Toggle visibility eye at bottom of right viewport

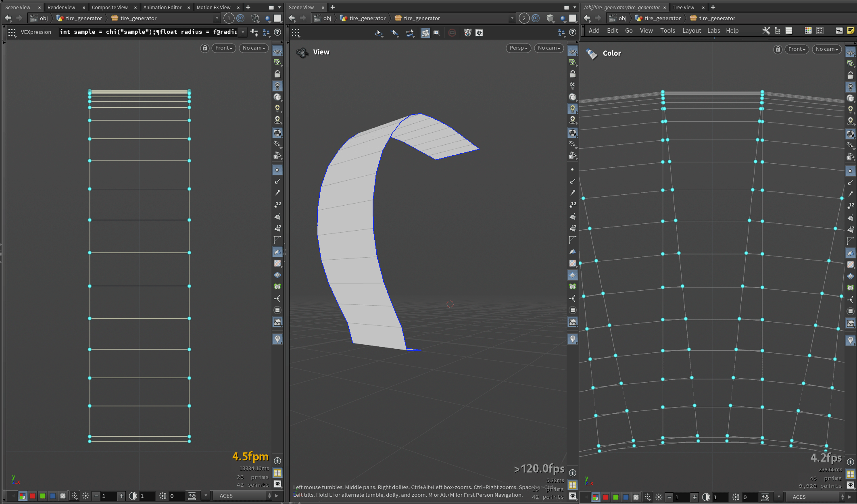click(851, 485)
